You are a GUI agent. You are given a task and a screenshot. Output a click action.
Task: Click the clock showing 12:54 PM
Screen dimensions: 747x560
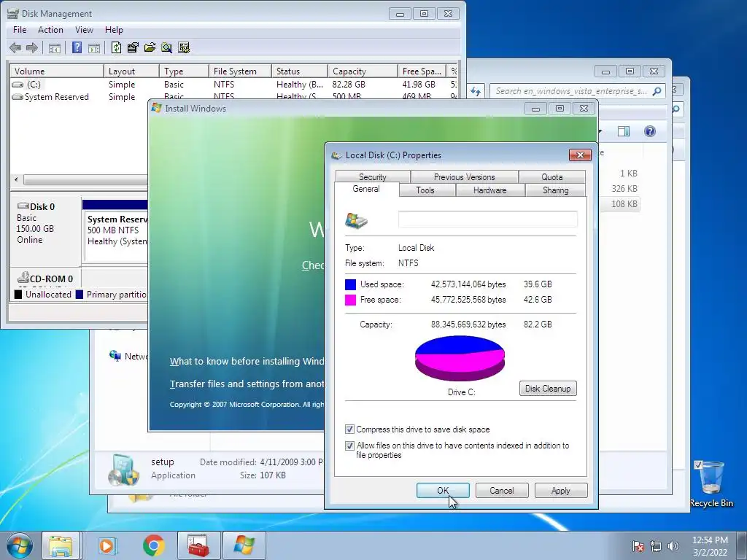(710, 540)
